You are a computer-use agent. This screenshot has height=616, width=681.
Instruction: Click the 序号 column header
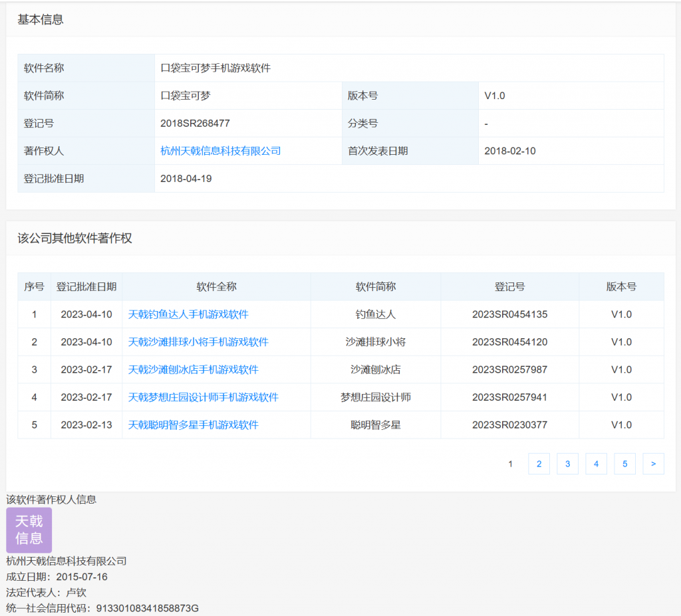pyautogui.click(x=35, y=287)
